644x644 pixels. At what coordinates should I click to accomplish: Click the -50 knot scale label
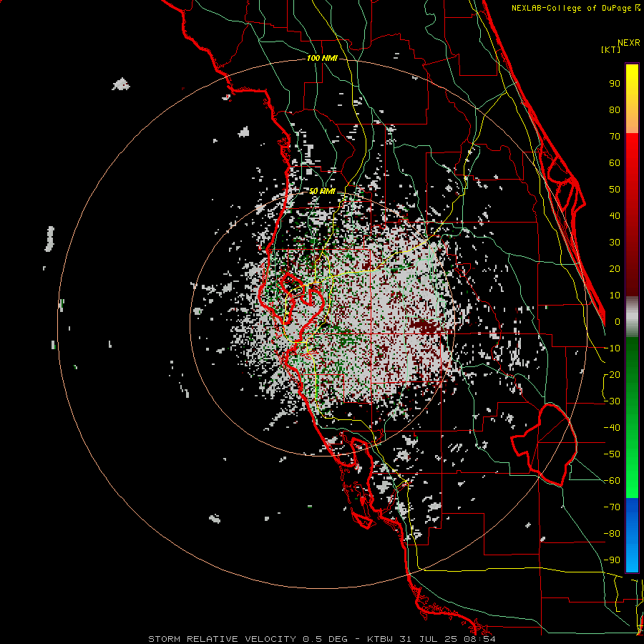[x=612, y=454]
